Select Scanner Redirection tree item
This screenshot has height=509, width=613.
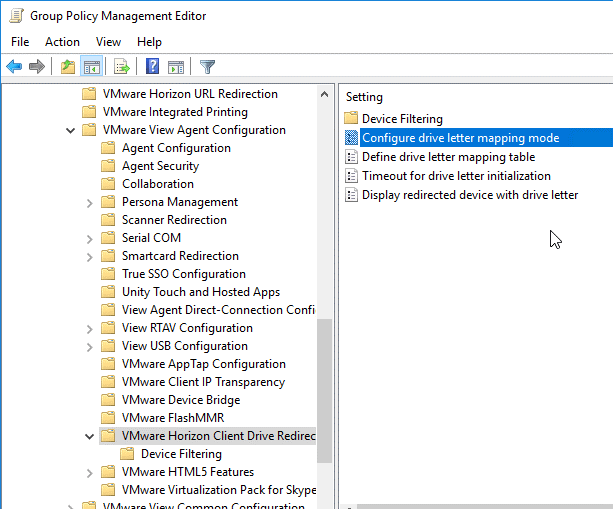(x=174, y=220)
